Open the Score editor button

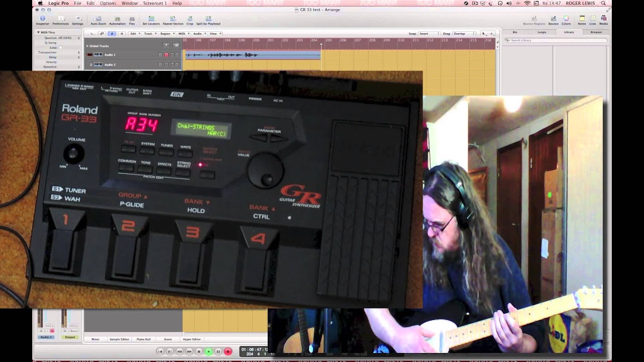point(168,339)
